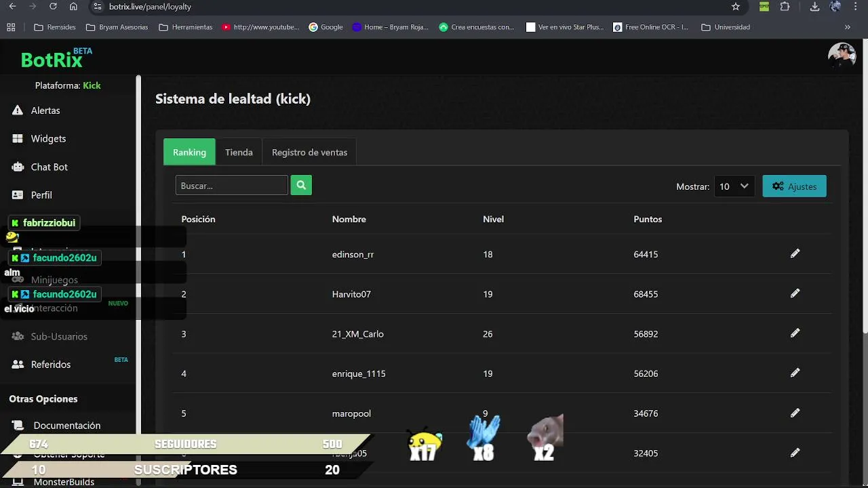Click the page vertical scrollbar
This screenshot has height=488, width=868.
(x=865, y=187)
